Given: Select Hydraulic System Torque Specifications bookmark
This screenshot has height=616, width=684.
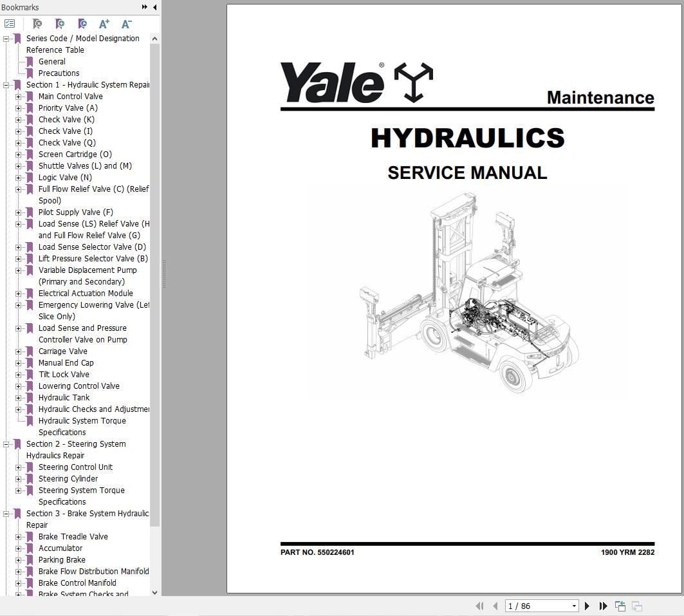Looking at the screenshot, I should pyautogui.click(x=82, y=427).
